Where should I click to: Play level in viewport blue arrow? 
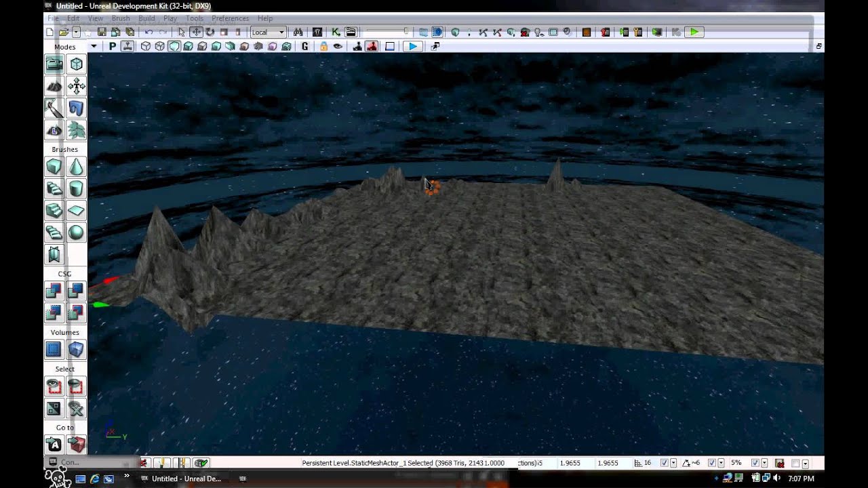point(412,46)
